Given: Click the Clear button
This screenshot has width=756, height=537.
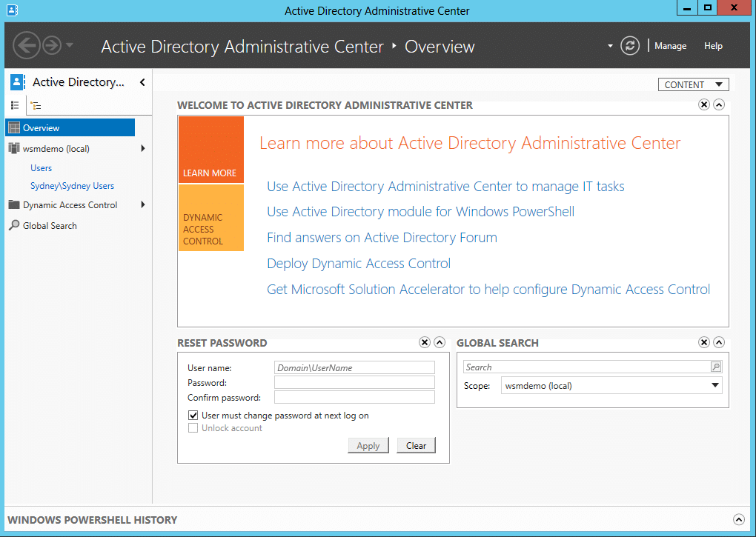Looking at the screenshot, I should click(x=416, y=445).
